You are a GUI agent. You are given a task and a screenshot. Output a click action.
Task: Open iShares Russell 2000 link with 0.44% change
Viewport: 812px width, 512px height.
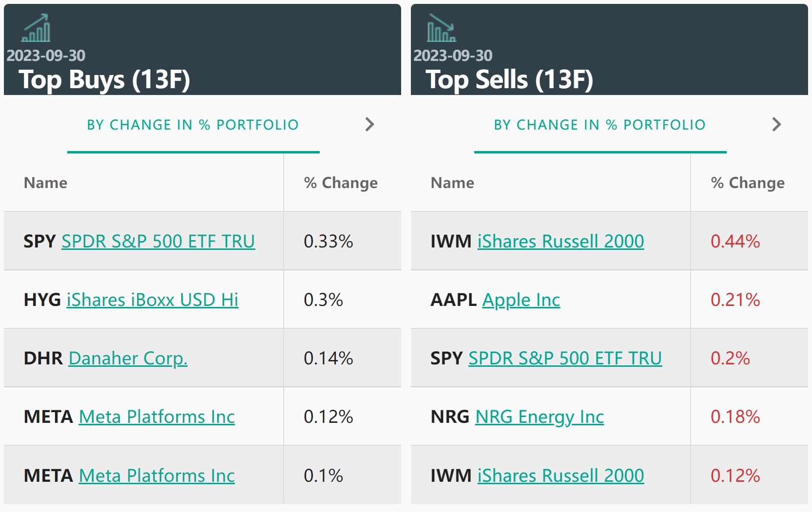click(x=561, y=242)
